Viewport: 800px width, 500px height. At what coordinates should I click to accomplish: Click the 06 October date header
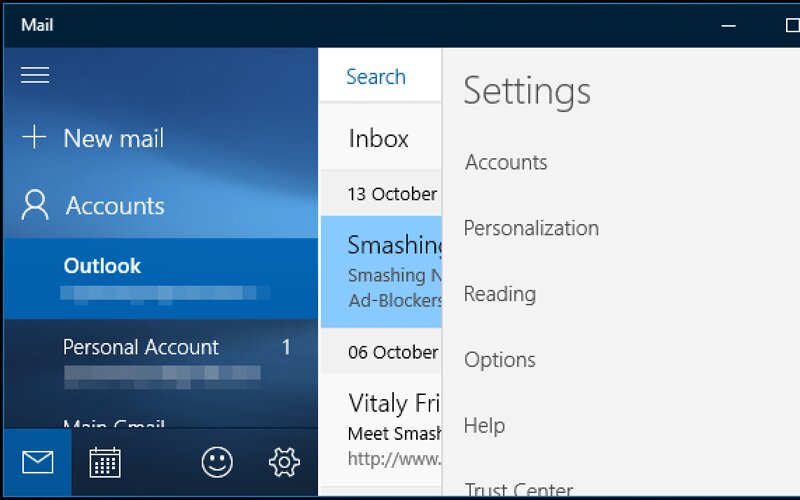tap(393, 352)
